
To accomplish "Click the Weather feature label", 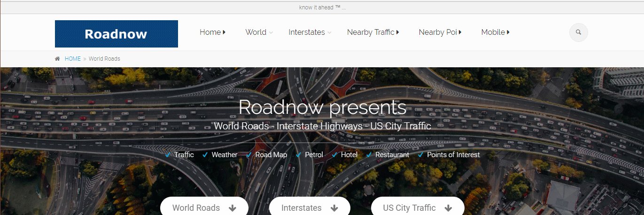I will [225, 155].
